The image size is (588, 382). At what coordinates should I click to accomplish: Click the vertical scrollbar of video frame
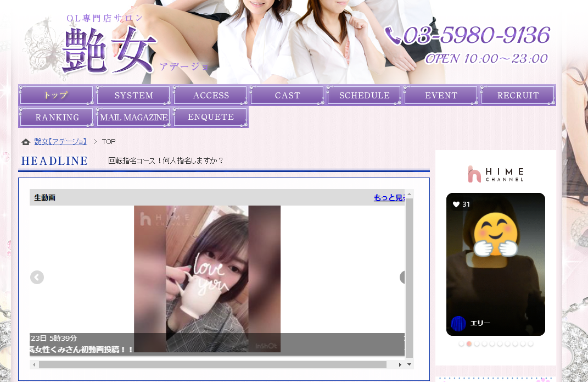coord(409,278)
